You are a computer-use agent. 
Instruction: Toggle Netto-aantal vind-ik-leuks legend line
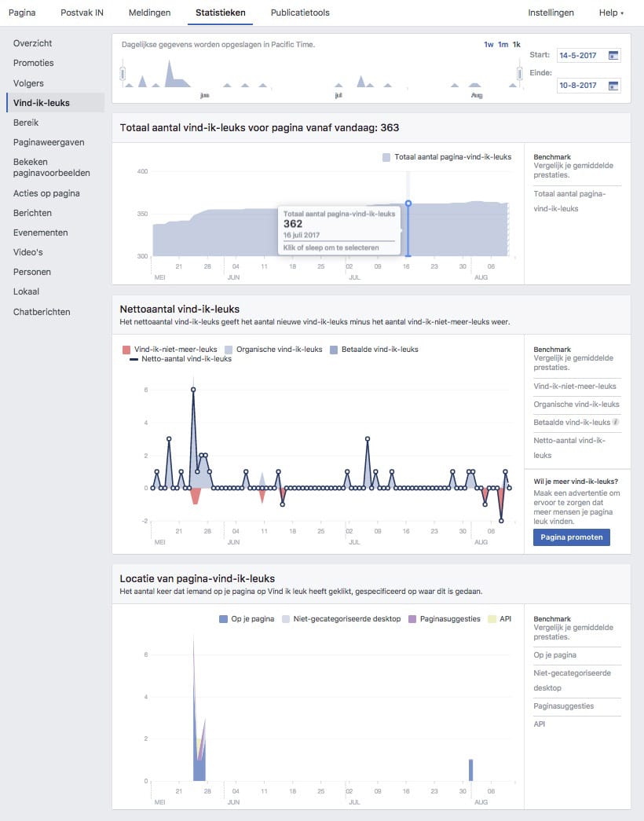pos(134,359)
